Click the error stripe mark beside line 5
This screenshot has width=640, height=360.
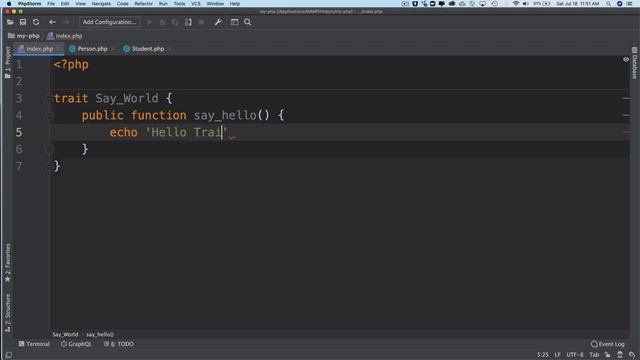626,132
